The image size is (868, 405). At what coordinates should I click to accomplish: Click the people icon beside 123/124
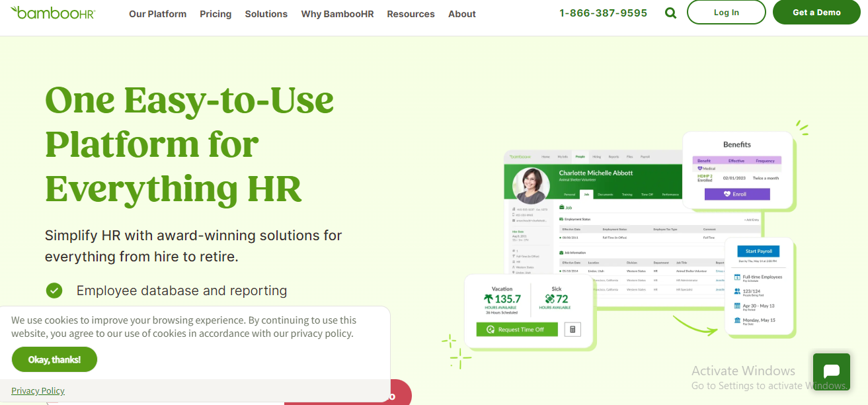[x=737, y=291]
